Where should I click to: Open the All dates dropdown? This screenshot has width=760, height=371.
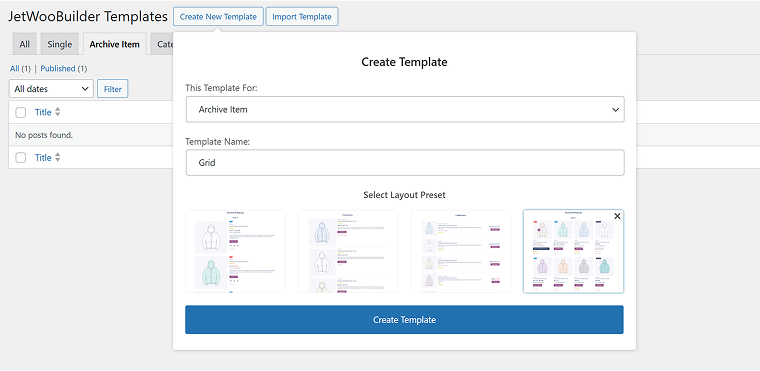pyautogui.click(x=51, y=89)
